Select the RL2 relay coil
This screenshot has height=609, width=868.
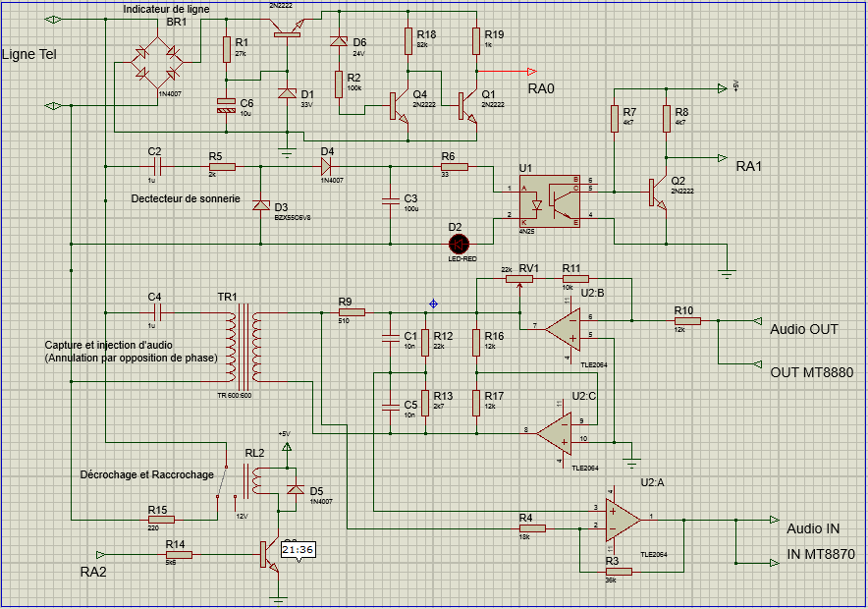coord(255,480)
